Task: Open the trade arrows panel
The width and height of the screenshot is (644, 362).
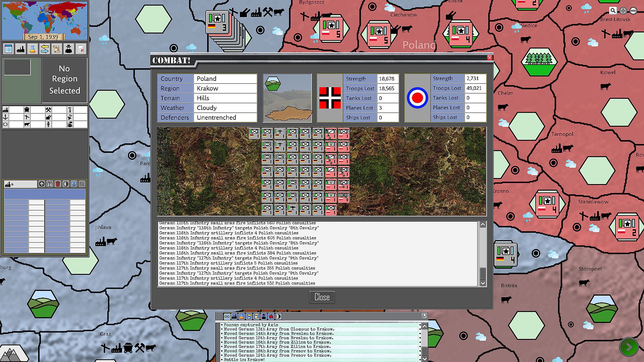Action: (x=45, y=49)
